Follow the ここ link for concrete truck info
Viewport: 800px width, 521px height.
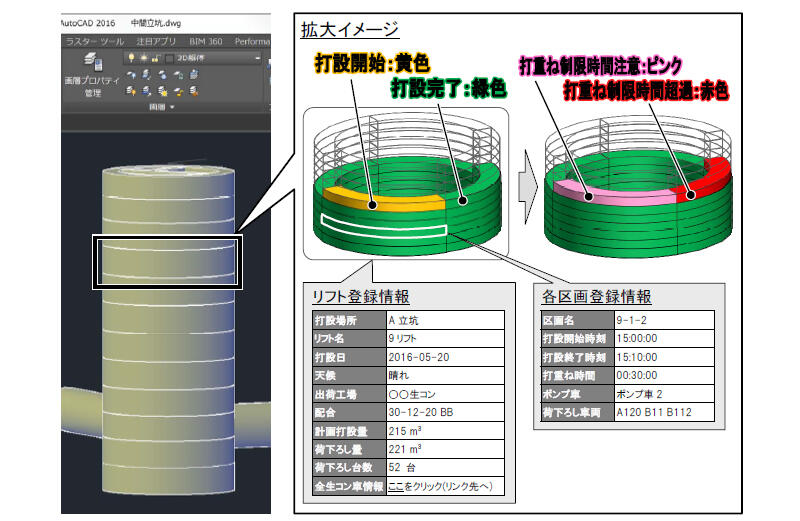point(395,486)
